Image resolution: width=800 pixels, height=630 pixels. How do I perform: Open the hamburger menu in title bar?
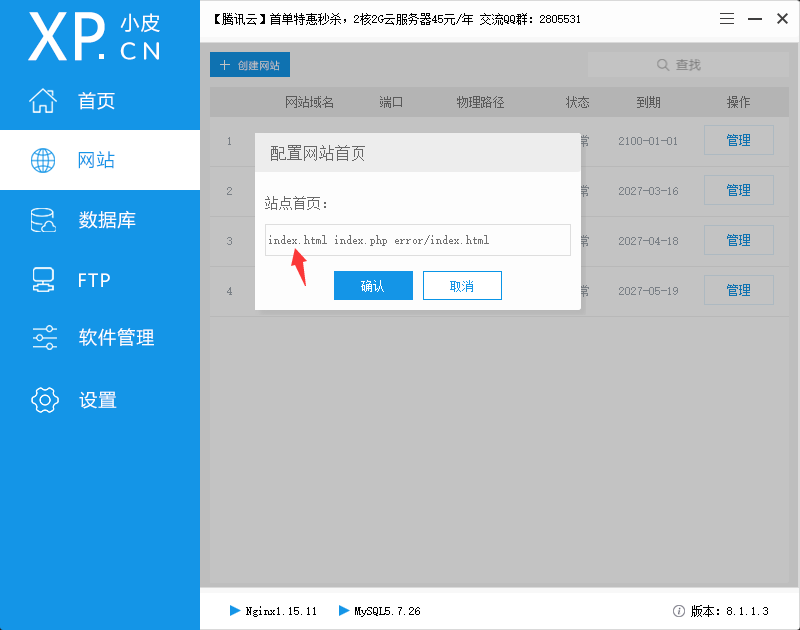(x=727, y=19)
